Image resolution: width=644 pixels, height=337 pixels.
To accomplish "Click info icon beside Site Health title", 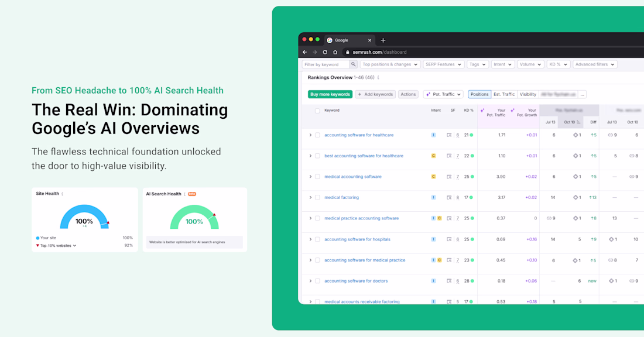I will point(63,194).
